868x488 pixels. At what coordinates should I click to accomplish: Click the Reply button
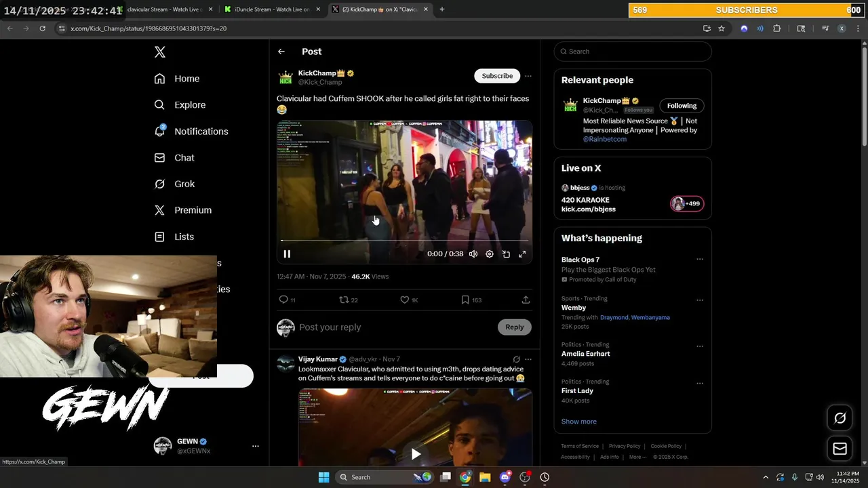click(515, 327)
